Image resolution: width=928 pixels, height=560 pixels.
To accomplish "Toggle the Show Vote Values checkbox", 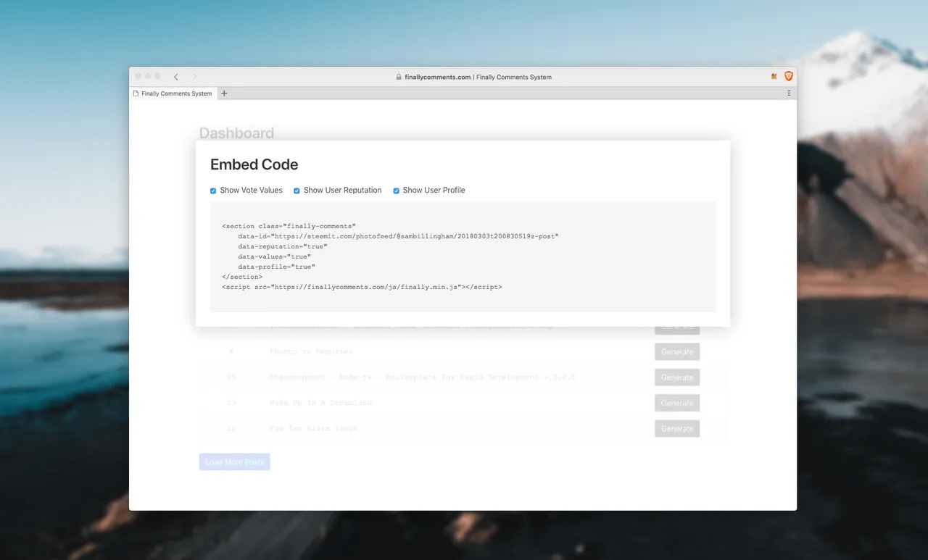I will pos(213,191).
